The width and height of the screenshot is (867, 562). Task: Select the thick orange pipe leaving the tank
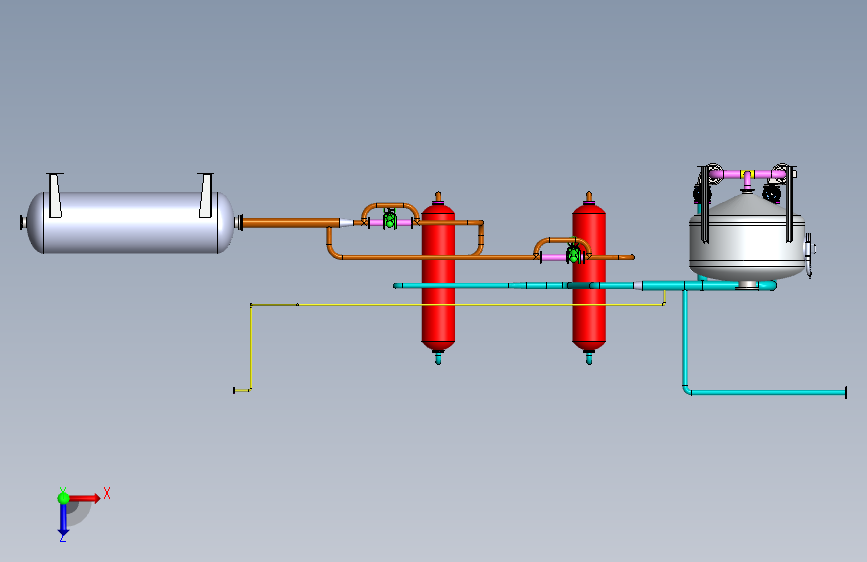coord(291,223)
